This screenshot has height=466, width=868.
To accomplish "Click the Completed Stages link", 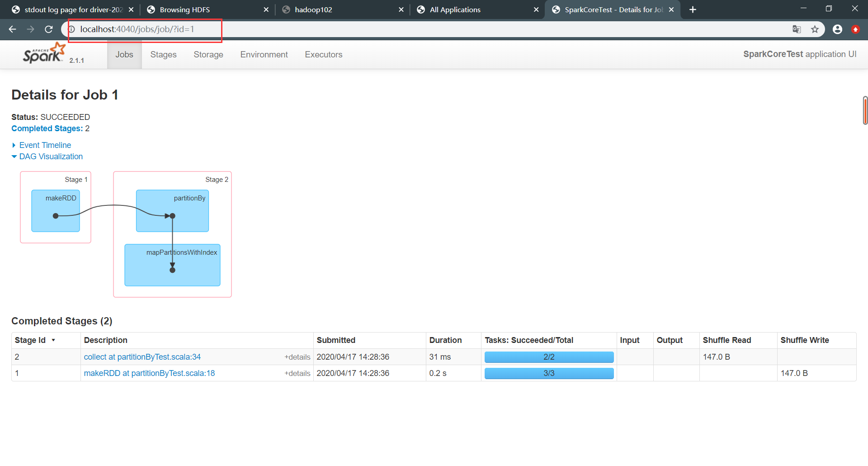I will coord(47,128).
